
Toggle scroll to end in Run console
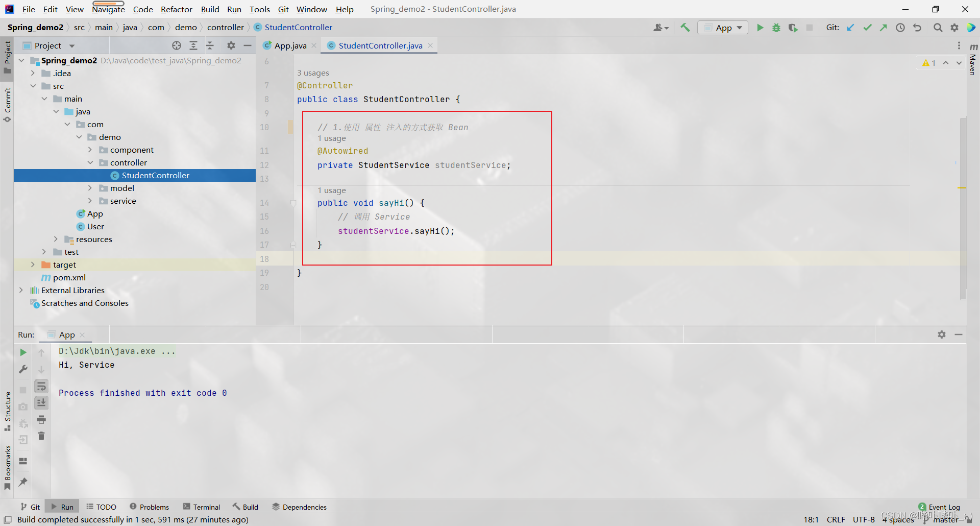click(41, 403)
